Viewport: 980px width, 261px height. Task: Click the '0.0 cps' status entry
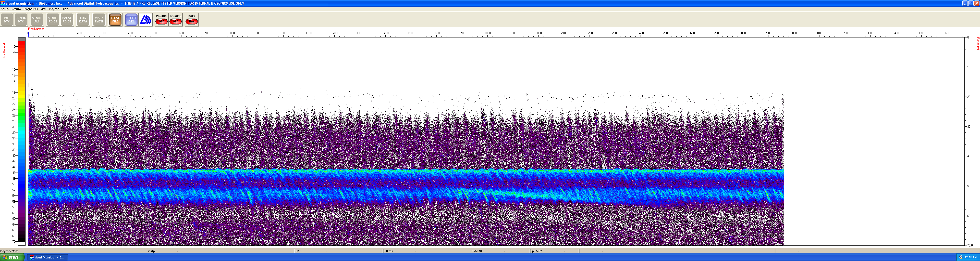[388, 251]
